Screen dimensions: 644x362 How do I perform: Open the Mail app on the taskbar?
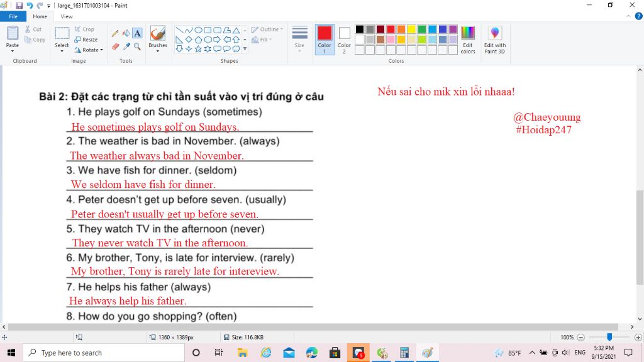click(x=289, y=353)
